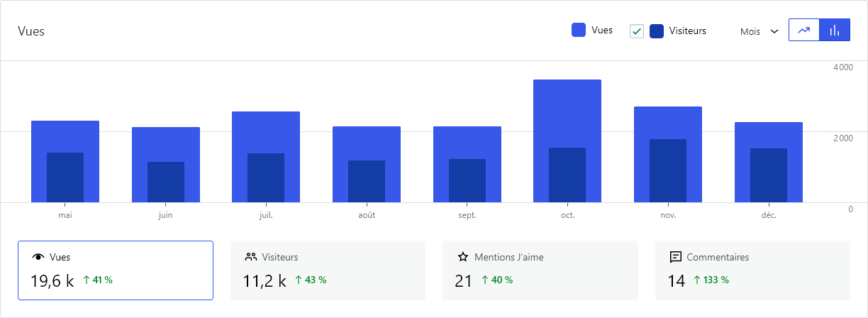Select the Vues stats tab
The image size is (868, 318).
coord(115,270)
